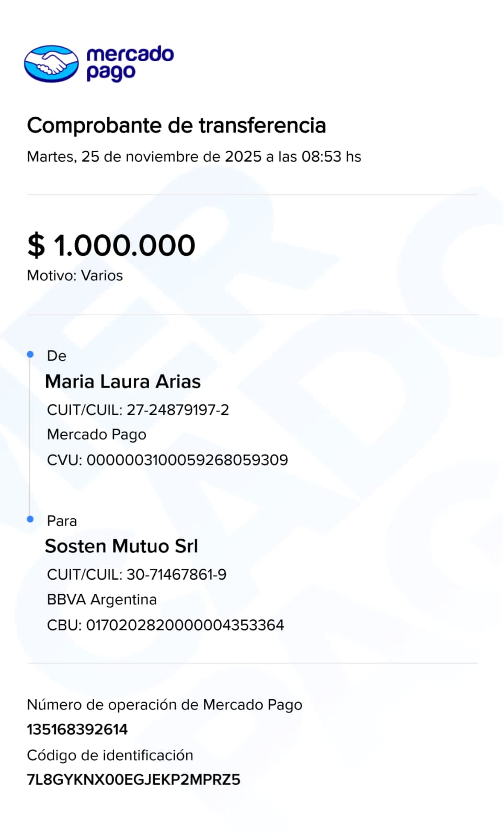Click the transfer date and time line
The width and height of the screenshot is (504, 837).
tap(194, 156)
